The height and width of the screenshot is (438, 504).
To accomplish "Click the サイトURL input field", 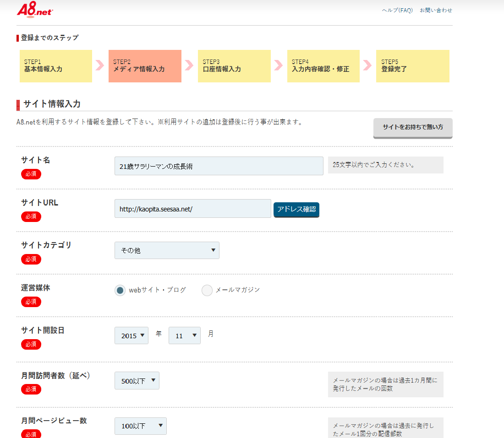I will (x=192, y=209).
